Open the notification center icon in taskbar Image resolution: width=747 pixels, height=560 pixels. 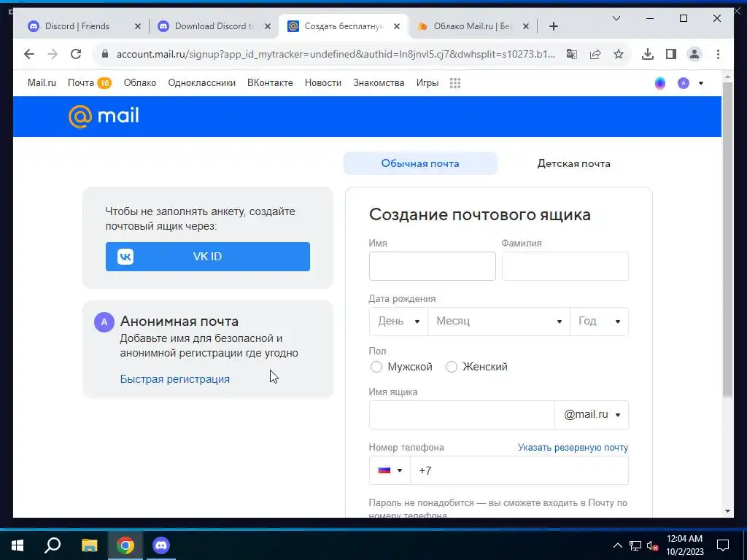pyautogui.click(x=723, y=545)
